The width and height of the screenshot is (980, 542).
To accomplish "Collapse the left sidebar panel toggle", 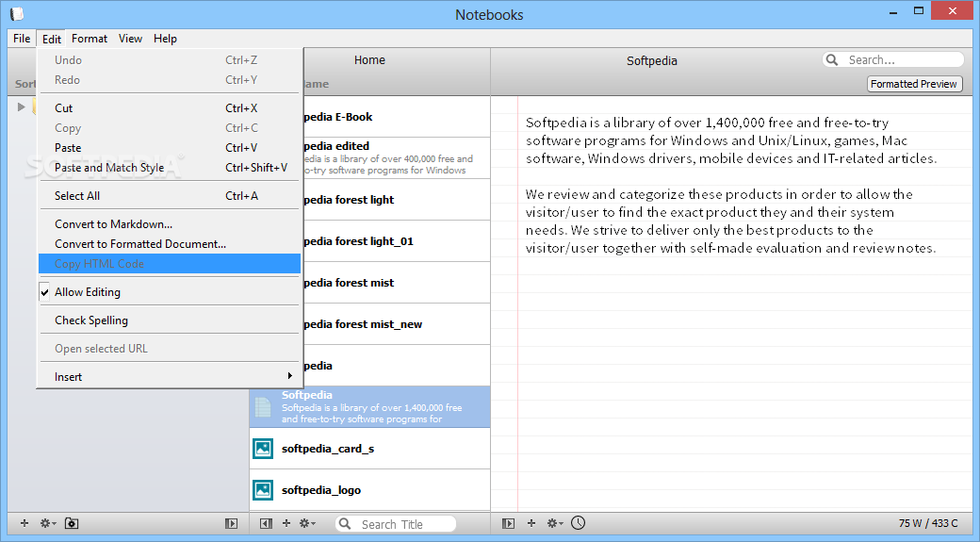I will (231, 524).
